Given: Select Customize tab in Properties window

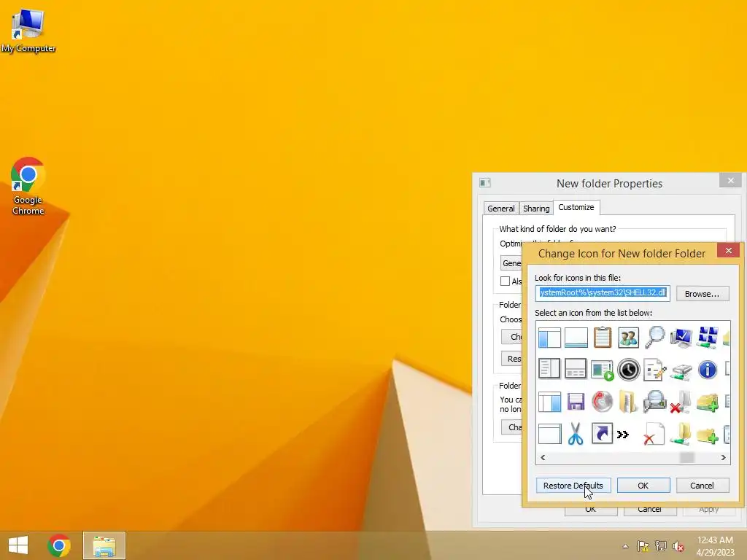Looking at the screenshot, I should pyautogui.click(x=576, y=207).
